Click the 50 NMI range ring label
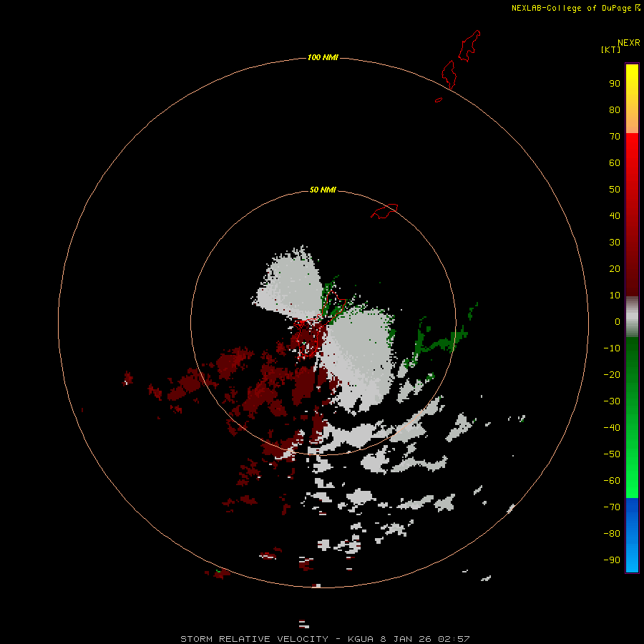 (x=323, y=190)
